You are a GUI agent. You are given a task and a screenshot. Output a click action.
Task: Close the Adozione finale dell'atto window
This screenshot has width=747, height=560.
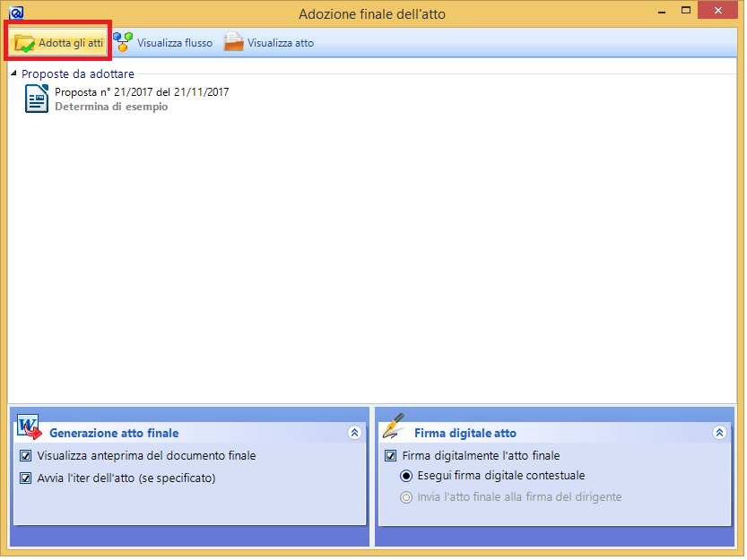719,11
